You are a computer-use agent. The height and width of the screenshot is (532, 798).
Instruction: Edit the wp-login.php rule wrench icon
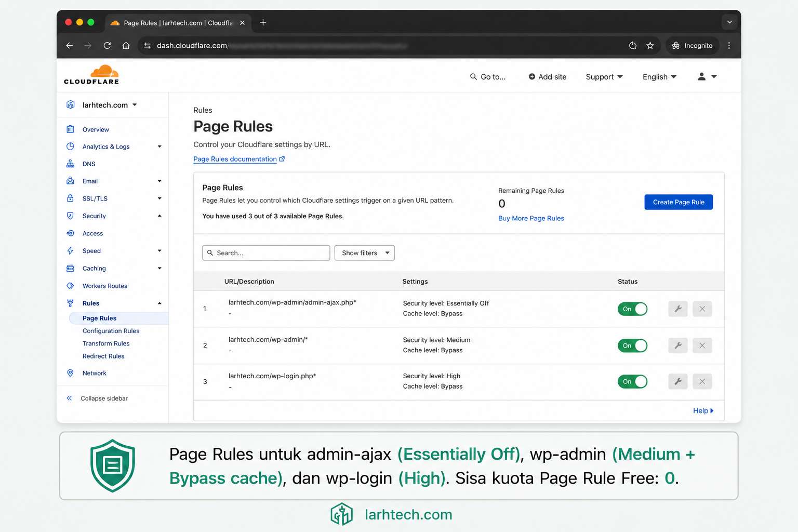(x=678, y=381)
